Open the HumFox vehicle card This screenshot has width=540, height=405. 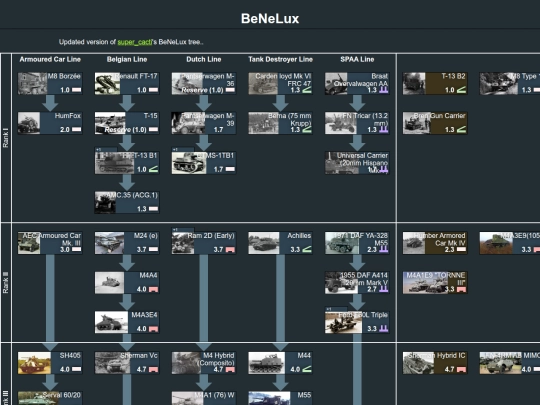50,123
